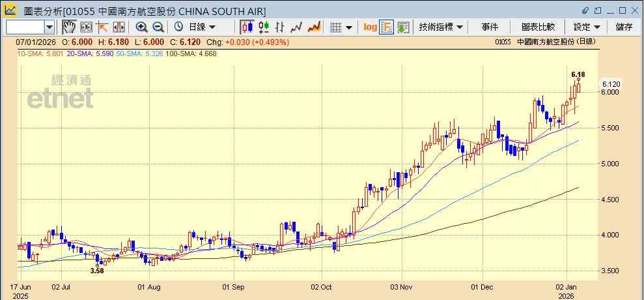
Task: Click the 02 Oct date axis label
Action: (x=321, y=287)
